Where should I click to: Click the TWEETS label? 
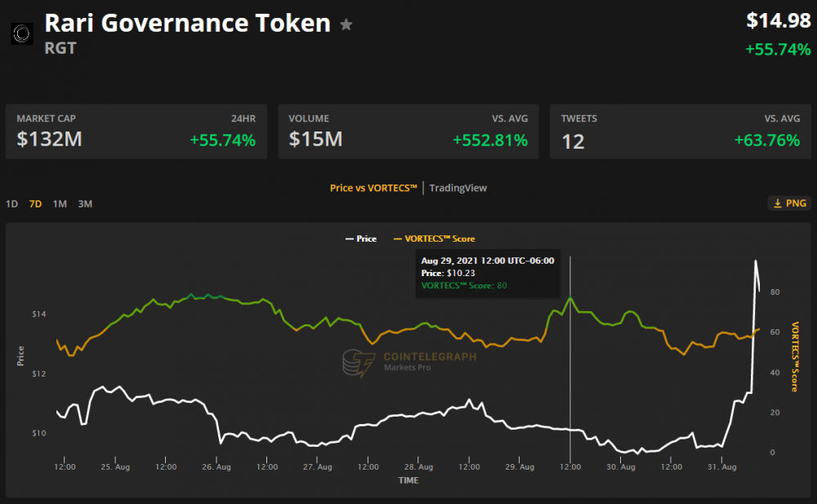point(579,118)
